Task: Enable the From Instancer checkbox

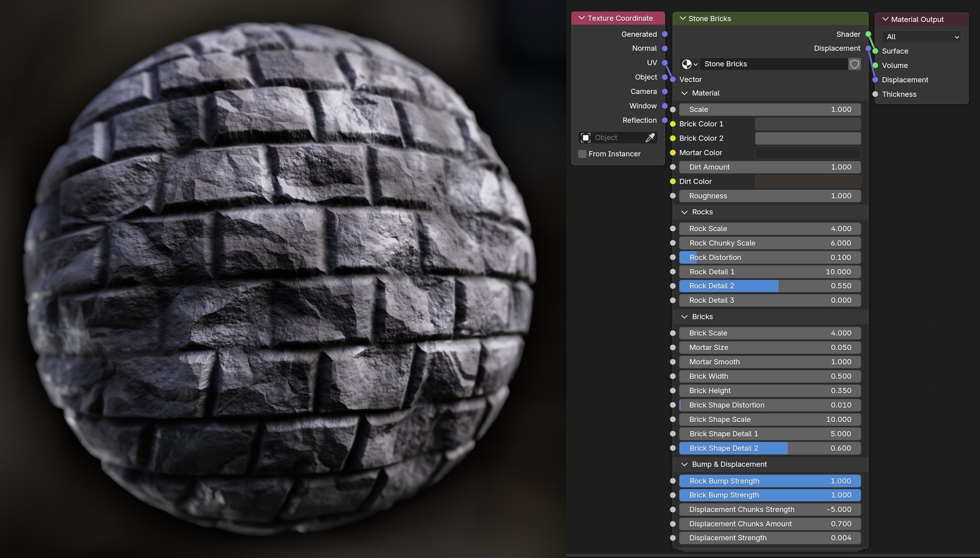Action: click(x=582, y=154)
